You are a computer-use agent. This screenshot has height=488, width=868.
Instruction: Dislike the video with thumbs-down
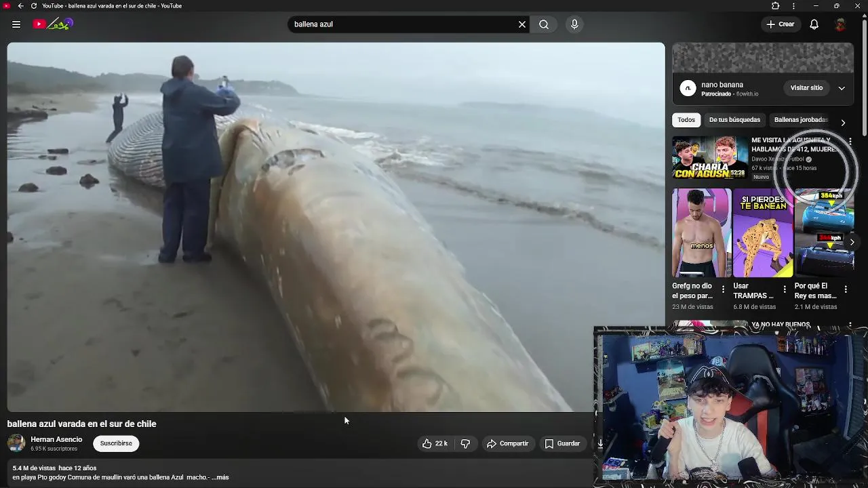point(466,443)
